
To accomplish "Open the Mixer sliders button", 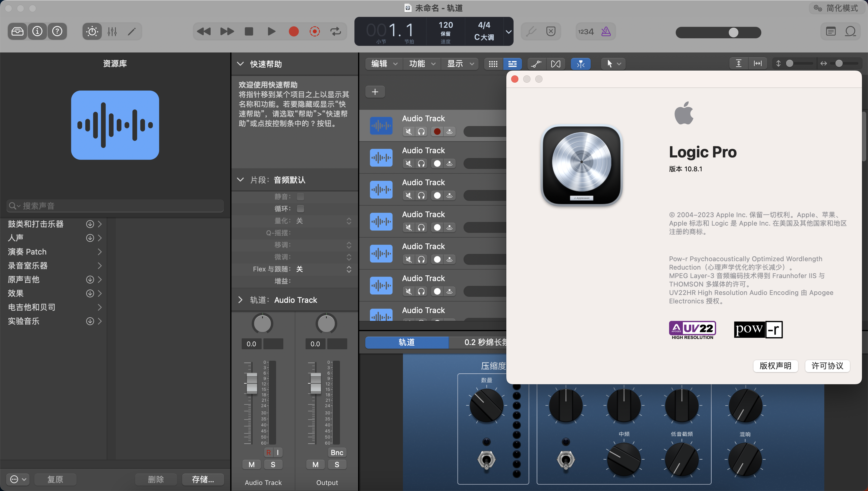I will 112,31.
